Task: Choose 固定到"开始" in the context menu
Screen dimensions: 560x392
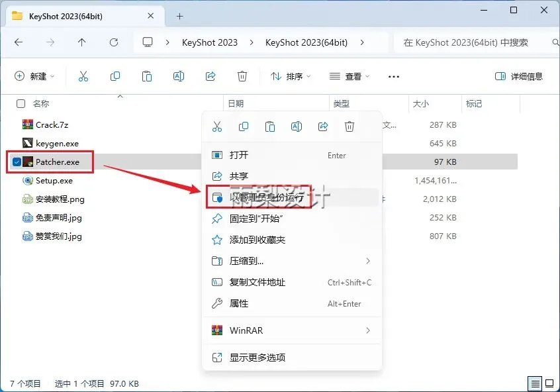Action: pyautogui.click(x=292, y=219)
